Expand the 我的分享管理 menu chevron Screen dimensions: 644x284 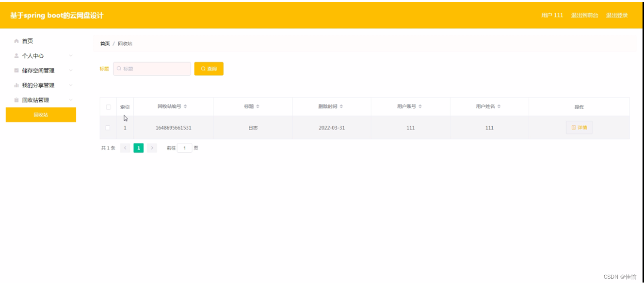click(71, 85)
